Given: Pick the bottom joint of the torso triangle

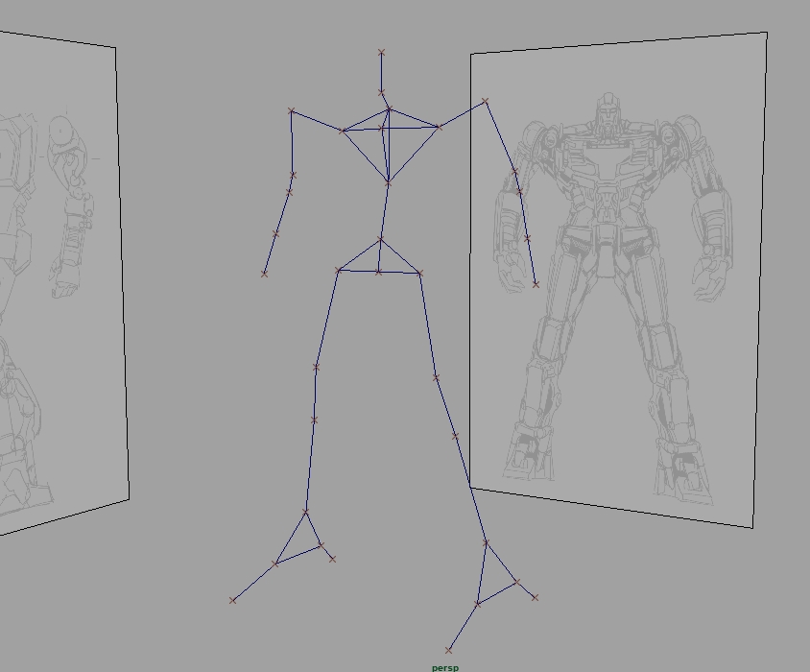Looking at the screenshot, I should pos(389,183).
